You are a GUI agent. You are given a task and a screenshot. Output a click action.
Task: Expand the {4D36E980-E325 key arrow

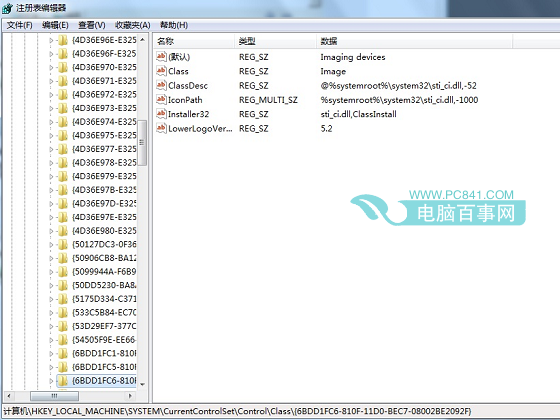pyautogui.click(x=51, y=231)
